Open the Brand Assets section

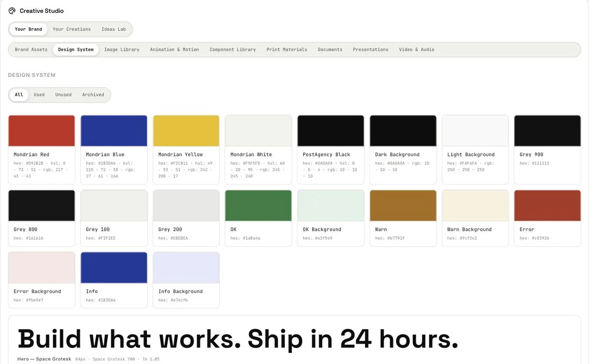tap(31, 50)
